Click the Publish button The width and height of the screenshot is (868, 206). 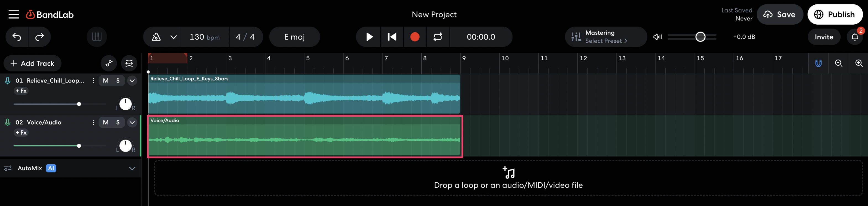coord(835,14)
